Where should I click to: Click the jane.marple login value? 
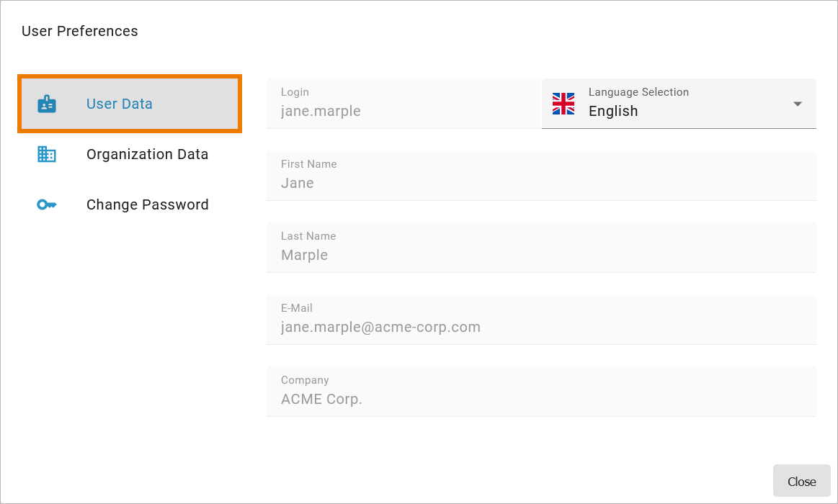(x=321, y=112)
